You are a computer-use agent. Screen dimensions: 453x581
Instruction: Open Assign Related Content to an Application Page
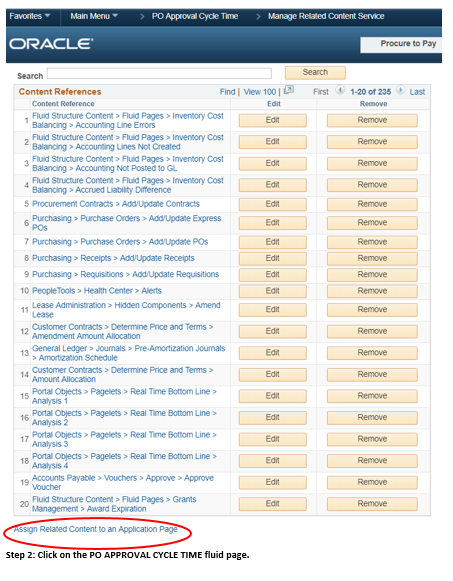point(96,529)
